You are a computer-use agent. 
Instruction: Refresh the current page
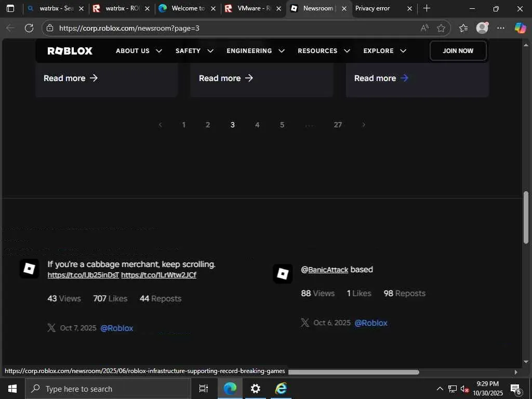click(29, 28)
